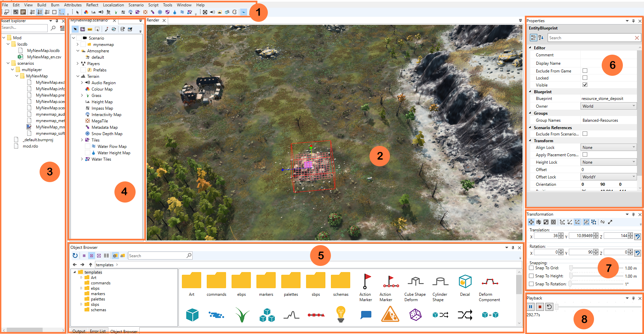
Task: Restart the playback timer
Action: point(549,307)
